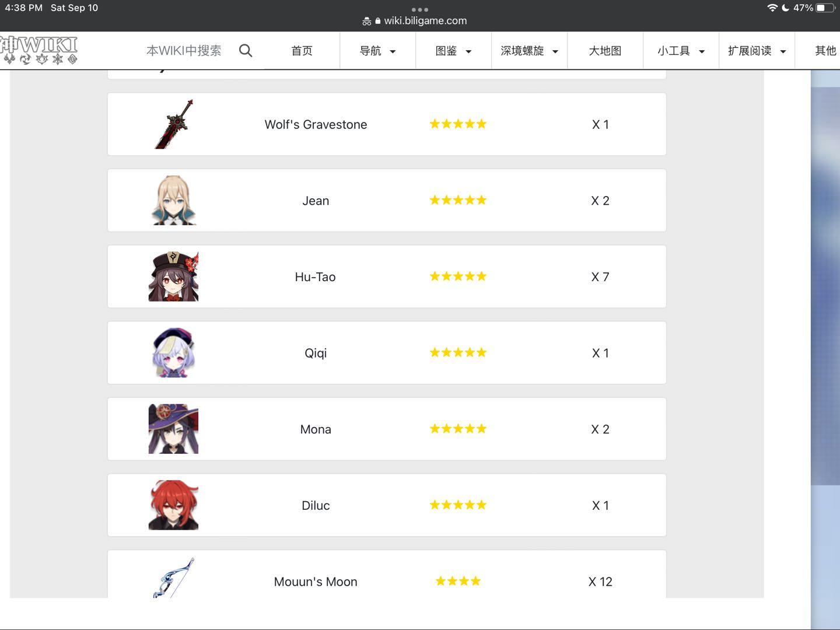The image size is (840, 630).
Task: Open the wiki logo home link
Action: pos(38,51)
